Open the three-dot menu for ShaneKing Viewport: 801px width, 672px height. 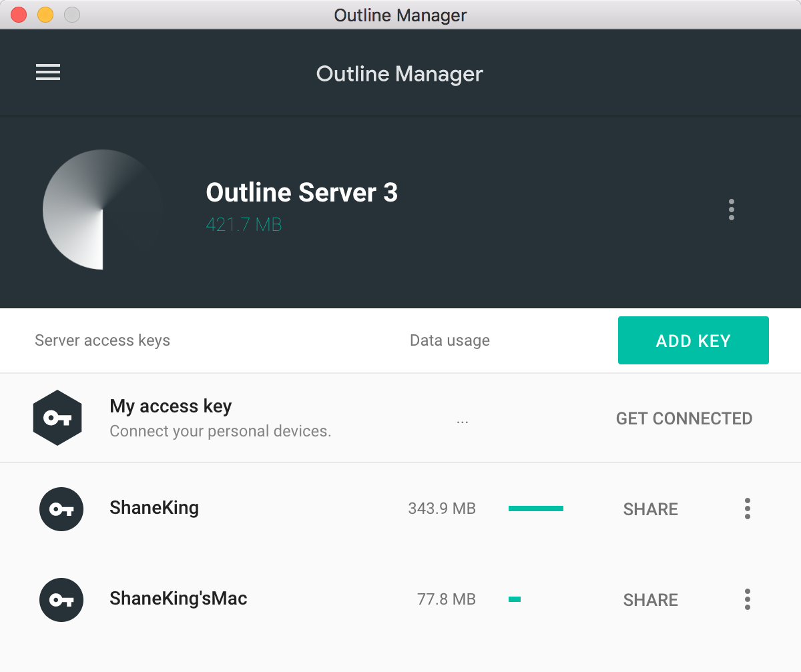[x=748, y=509]
